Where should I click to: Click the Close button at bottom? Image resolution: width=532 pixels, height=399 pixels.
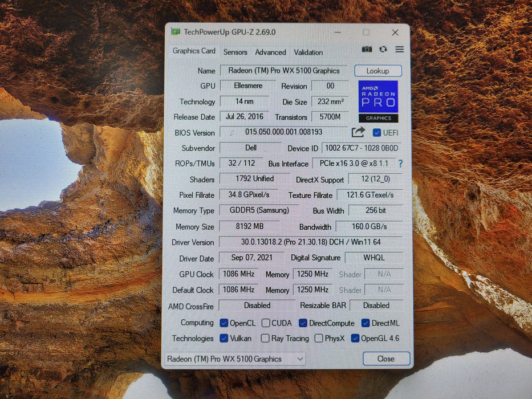tap(386, 359)
